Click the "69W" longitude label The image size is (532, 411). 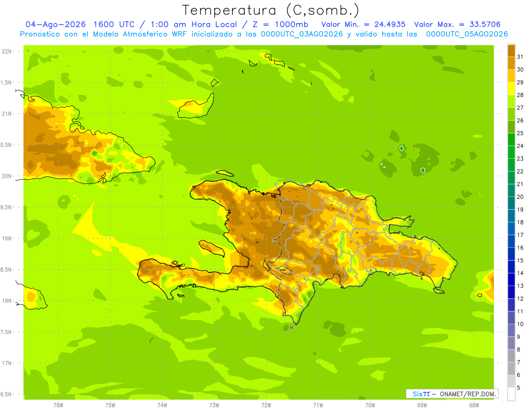(x=422, y=405)
